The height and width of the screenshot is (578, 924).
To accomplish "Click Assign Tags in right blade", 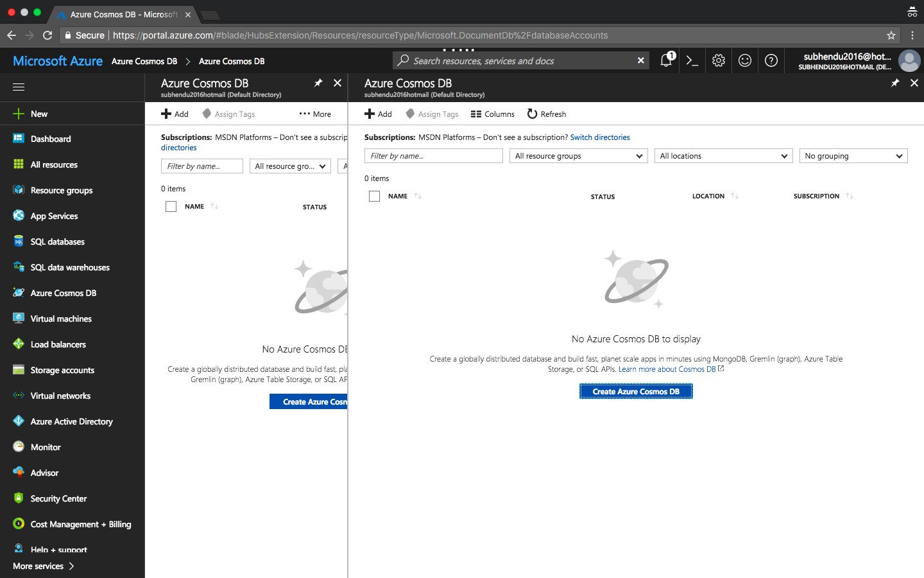I will [x=432, y=114].
